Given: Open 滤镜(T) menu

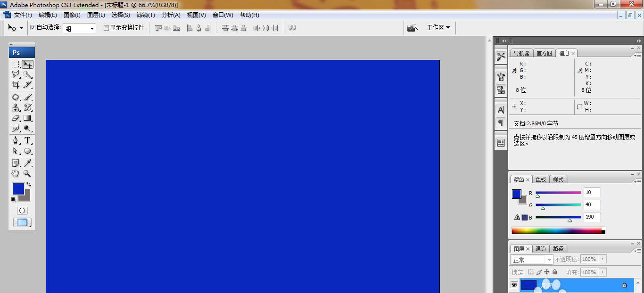Looking at the screenshot, I should click(x=146, y=15).
